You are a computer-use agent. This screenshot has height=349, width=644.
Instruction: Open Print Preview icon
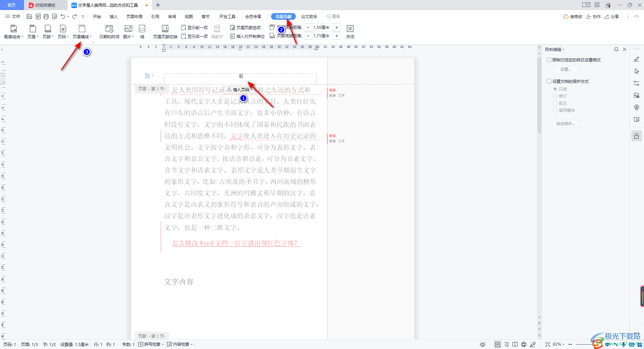tap(55, 16)
